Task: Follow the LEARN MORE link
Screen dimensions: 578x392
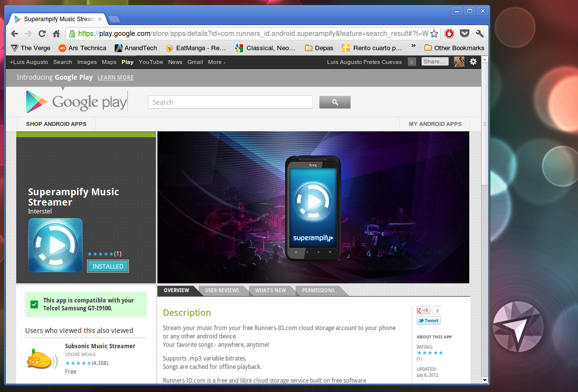Action: [116, 77]
